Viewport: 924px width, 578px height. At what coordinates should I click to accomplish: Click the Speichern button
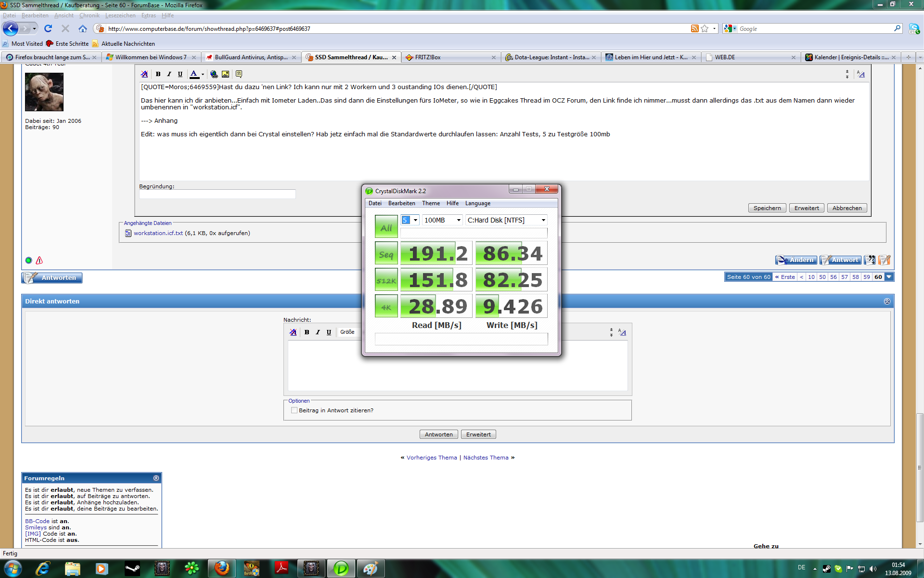coord(767,208)
